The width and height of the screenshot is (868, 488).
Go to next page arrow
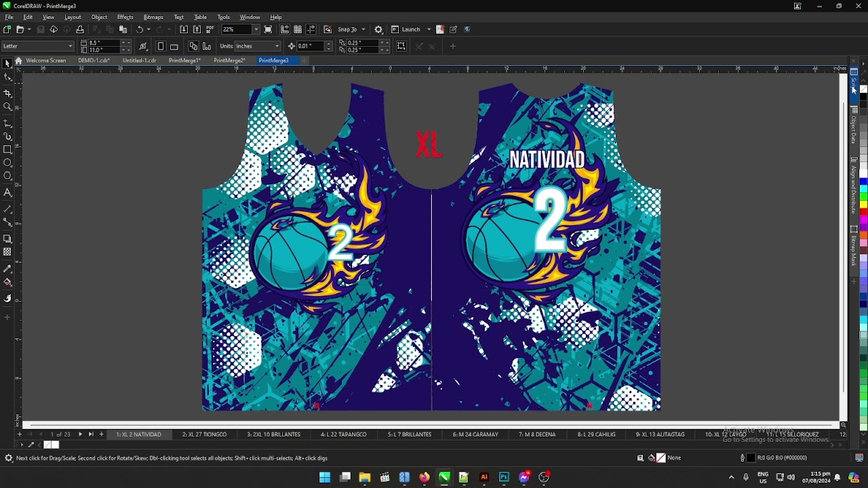coord(80,434)
